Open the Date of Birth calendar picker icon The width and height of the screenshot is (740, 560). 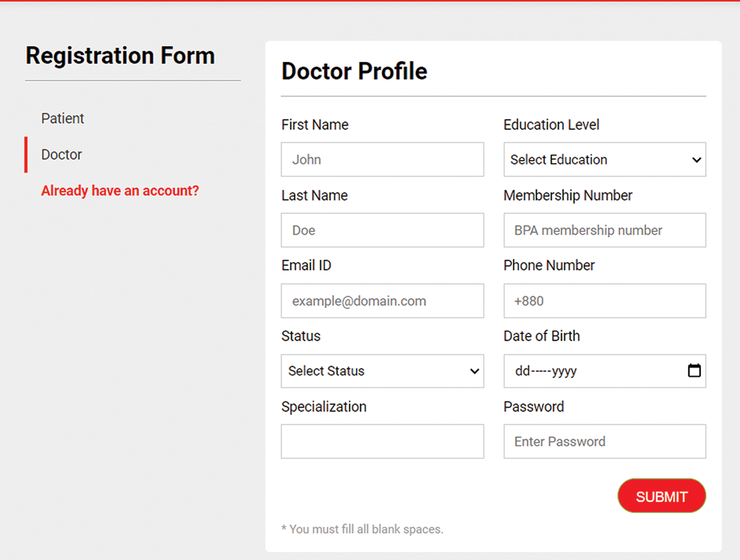click(694, 371)
